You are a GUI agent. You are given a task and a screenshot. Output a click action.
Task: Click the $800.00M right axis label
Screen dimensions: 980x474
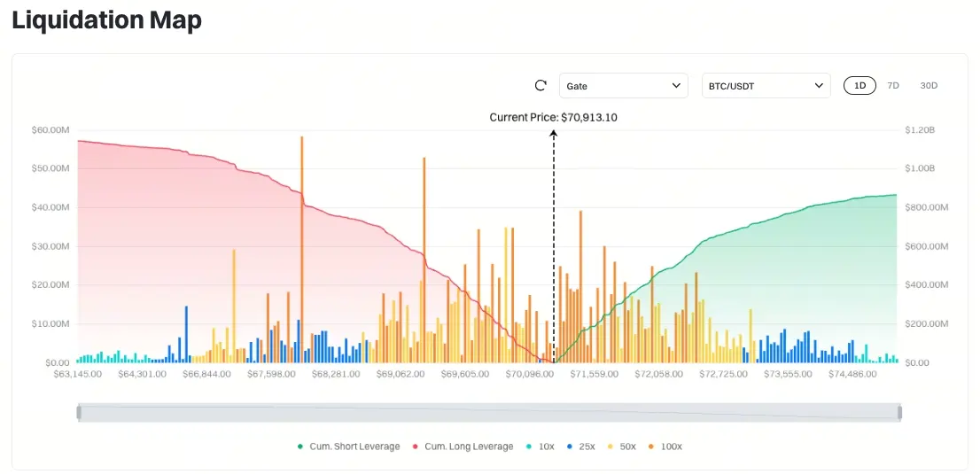pyautogui.click(x=926, y=207)
